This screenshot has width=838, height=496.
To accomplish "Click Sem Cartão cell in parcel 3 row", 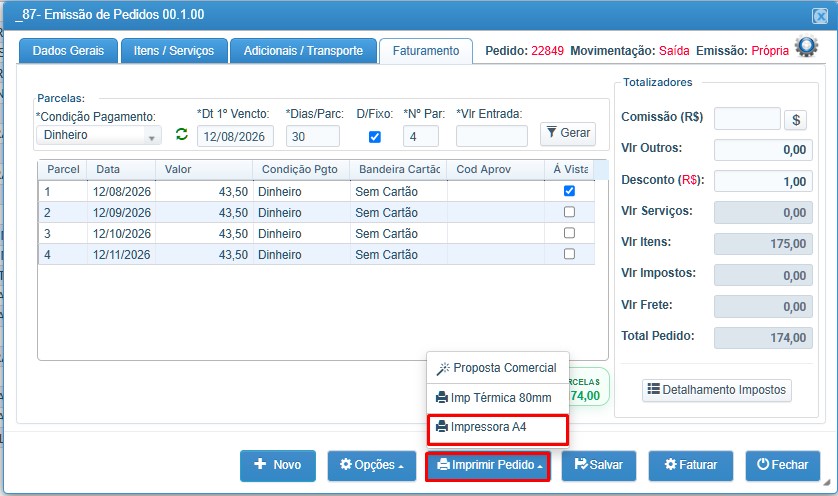I will coord(399,234).
